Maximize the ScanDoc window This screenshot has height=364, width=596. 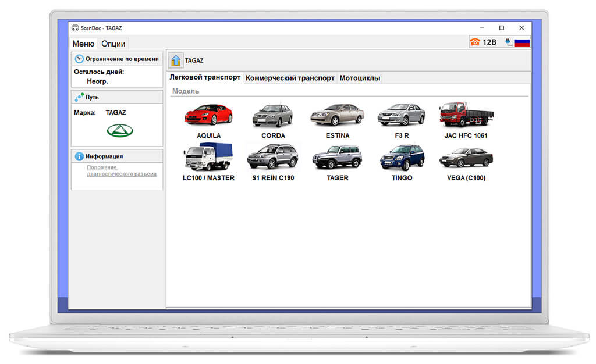501,28
